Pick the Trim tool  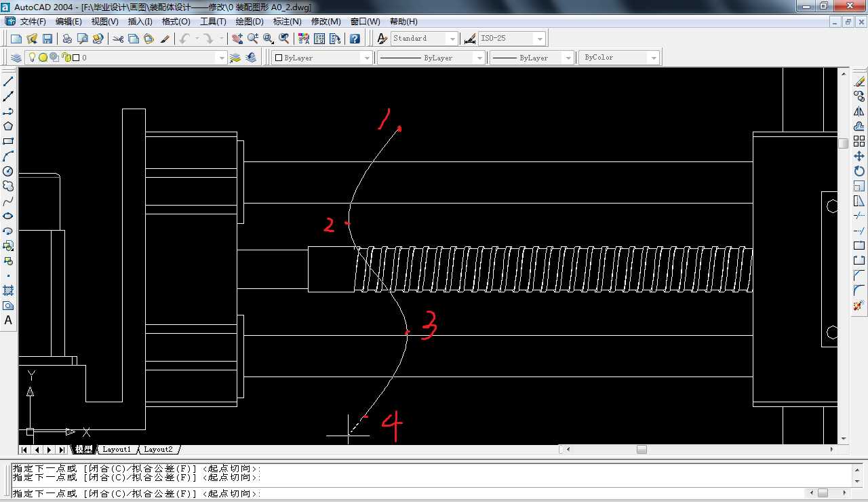click(x=859, y=216)
